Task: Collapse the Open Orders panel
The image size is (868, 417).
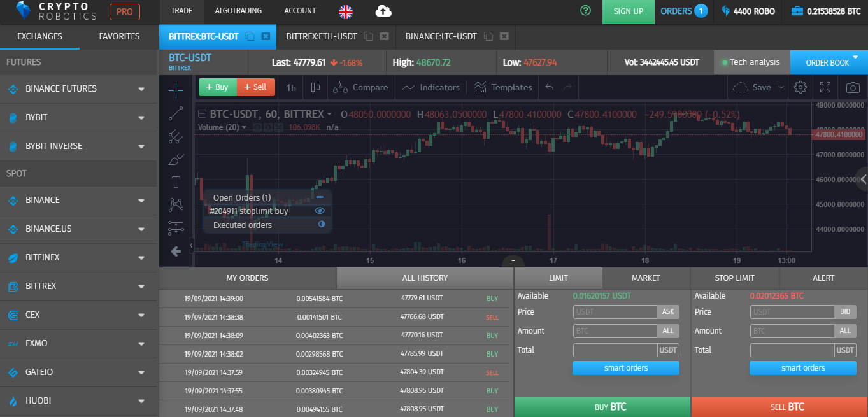Action: [x=320, y=197]
